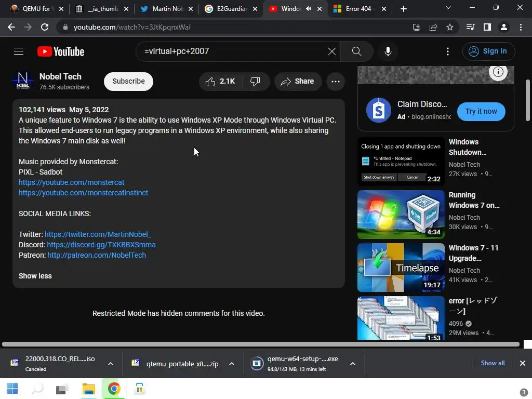Open the Claim Discount ad logo
The image size is (532, 399).
378,110
